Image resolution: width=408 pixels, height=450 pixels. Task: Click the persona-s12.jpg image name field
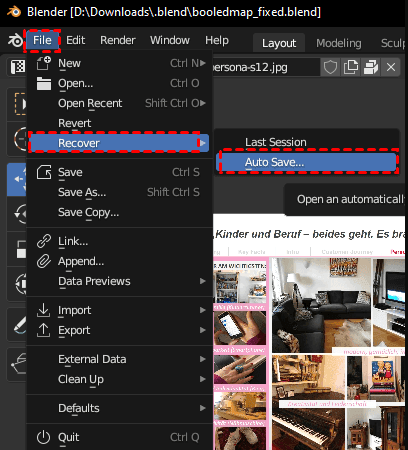coord(265,67)
